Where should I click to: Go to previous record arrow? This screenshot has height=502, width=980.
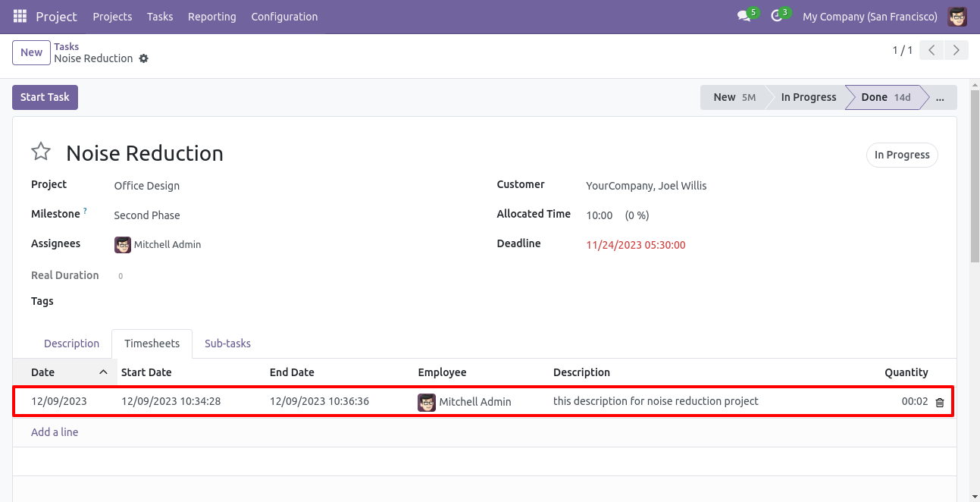click(x=931, y=51)
